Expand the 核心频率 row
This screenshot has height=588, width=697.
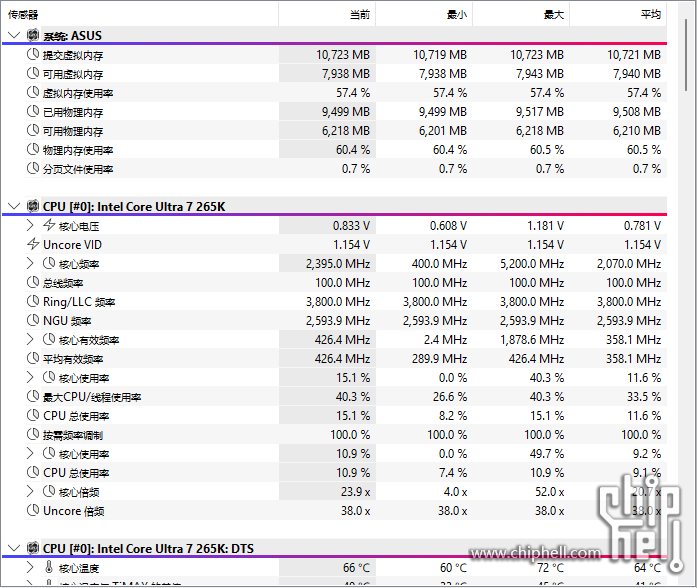(x=30, y=263)
